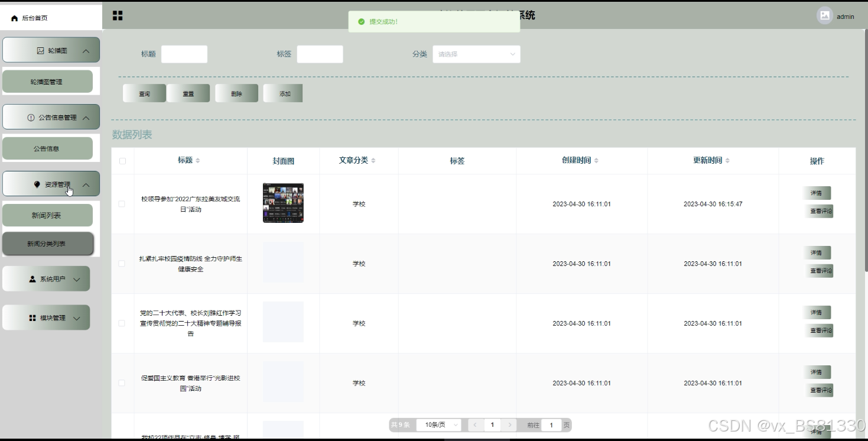Check the row for 校领导参加 2022广东拉美友城交流日
The height and width of the screenshot is (441, 868).
coord(122,204)
